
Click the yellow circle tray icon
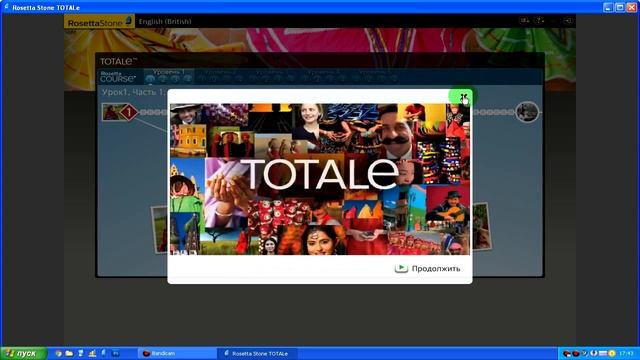click(x=611, y=353)
